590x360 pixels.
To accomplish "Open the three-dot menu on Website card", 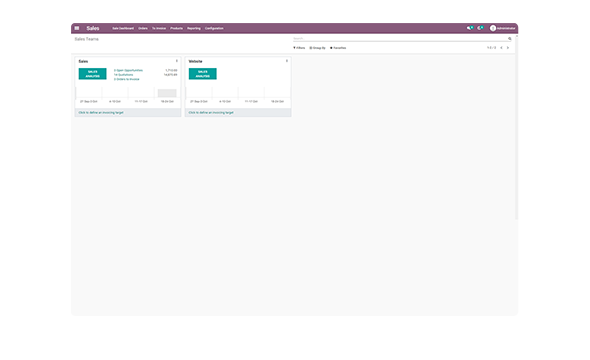I will pos(287,61).
